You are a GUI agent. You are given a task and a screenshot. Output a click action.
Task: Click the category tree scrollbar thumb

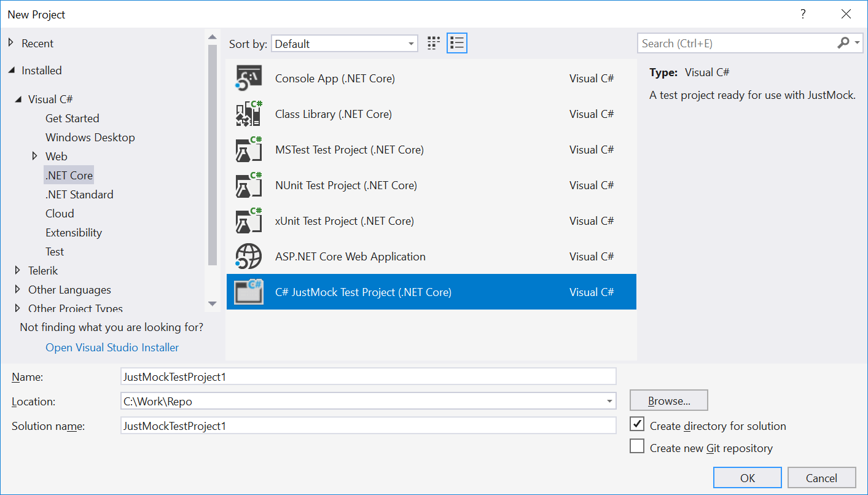click(x=213, y=154)
